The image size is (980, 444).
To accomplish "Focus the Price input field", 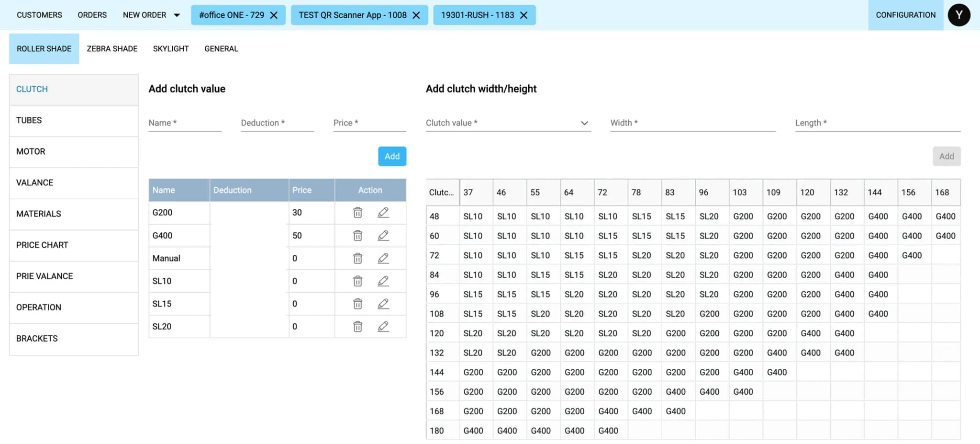I will (369, 123).
